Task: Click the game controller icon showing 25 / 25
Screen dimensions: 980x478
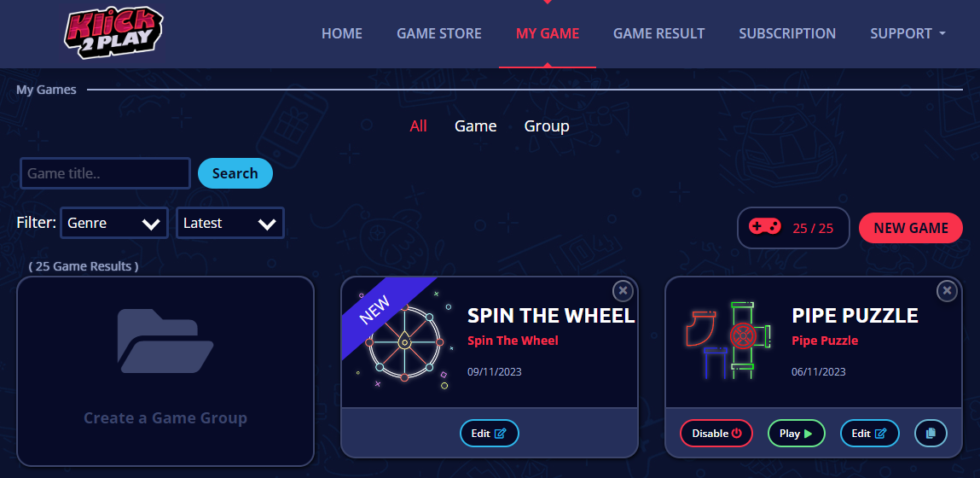Action: click(x=765, y=227)
